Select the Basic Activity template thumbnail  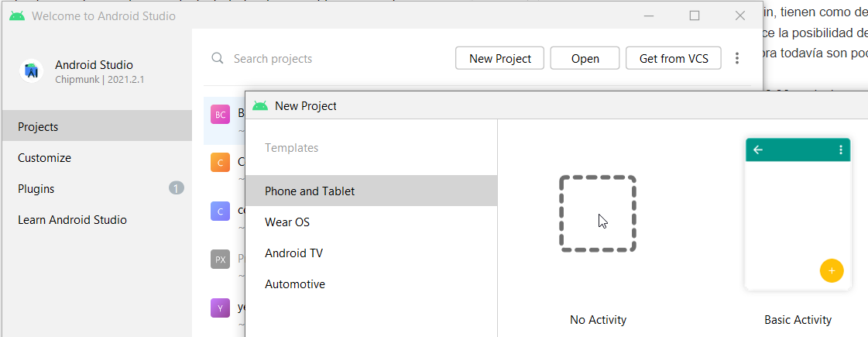(798, 215)
